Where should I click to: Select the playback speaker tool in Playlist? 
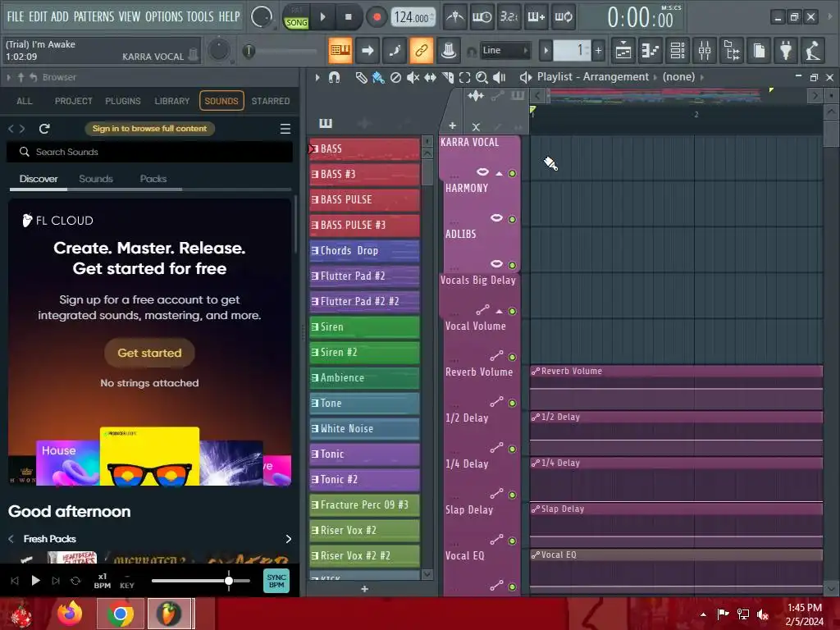click(x=499, y=78)
